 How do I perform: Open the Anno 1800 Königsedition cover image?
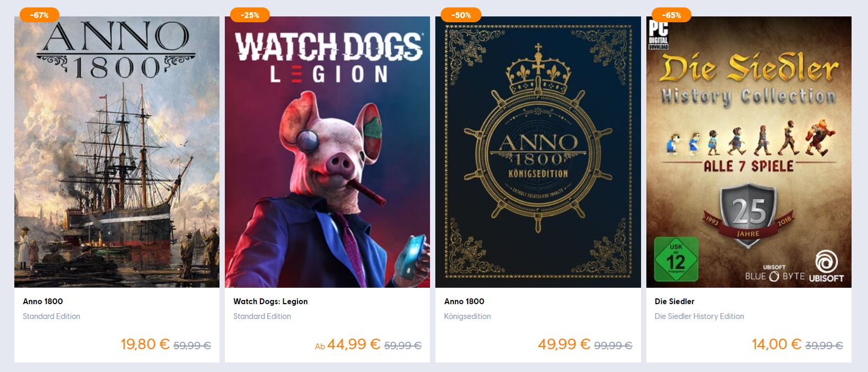click(538, 152)
